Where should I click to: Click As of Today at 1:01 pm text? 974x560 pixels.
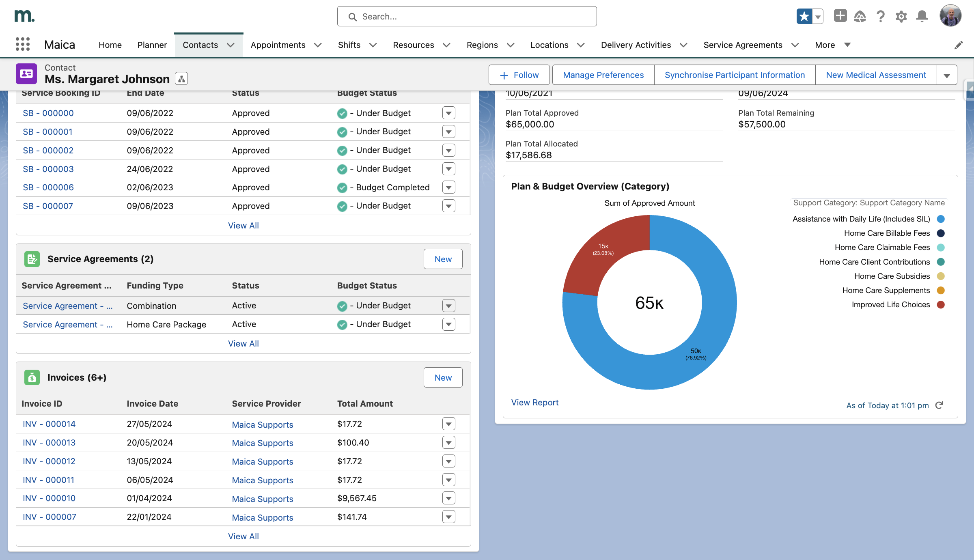click(887, 405)
